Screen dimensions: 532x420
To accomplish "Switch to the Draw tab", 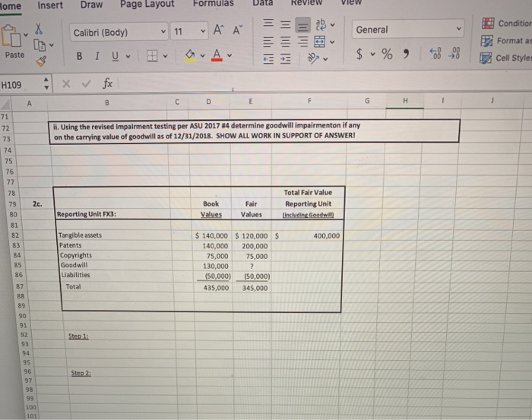I will pyautogui.click(x=92, y=5).
